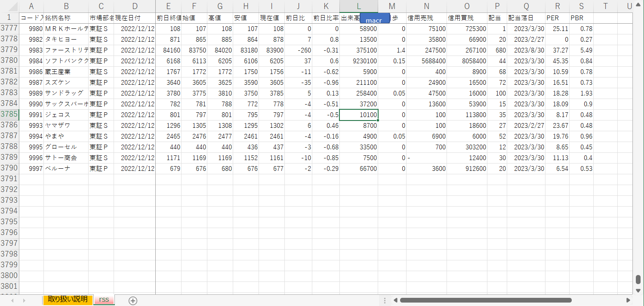This screenshot has width=644, height=306.
Task: Click the 安値 header cell
Action: 246,18
